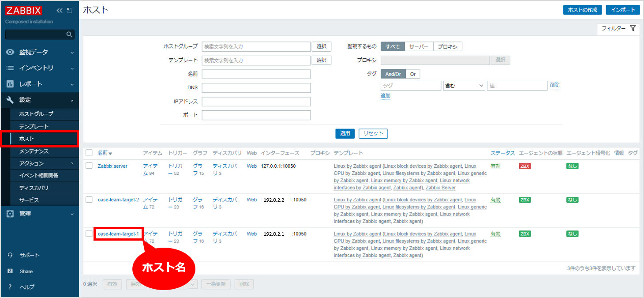
Task: Click the IPアドレス filter field
Action: [x=256, y=102]
